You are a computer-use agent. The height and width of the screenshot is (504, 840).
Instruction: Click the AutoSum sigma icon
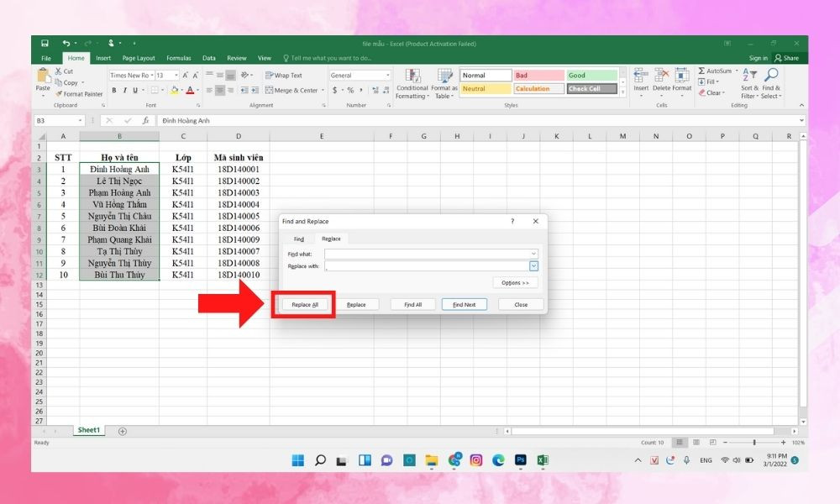[x=701, y=71]
